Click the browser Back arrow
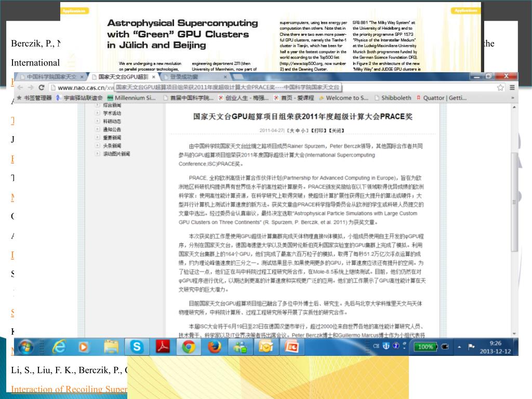This screenshot has width=532, height=399. (20, 87)
